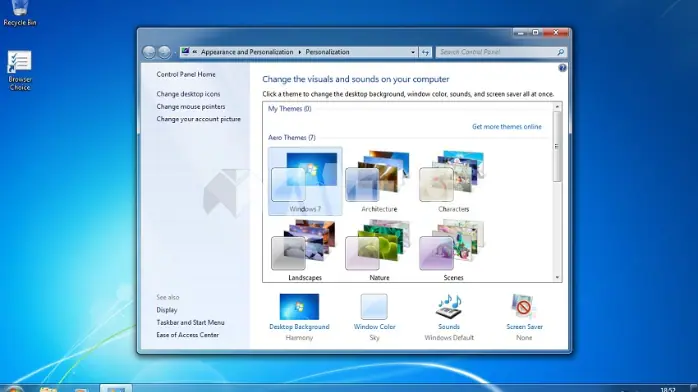Expand the breadcrumb chevron after Appearance and Personalization
Screen dimensions: 698x392
coord(300,52)
